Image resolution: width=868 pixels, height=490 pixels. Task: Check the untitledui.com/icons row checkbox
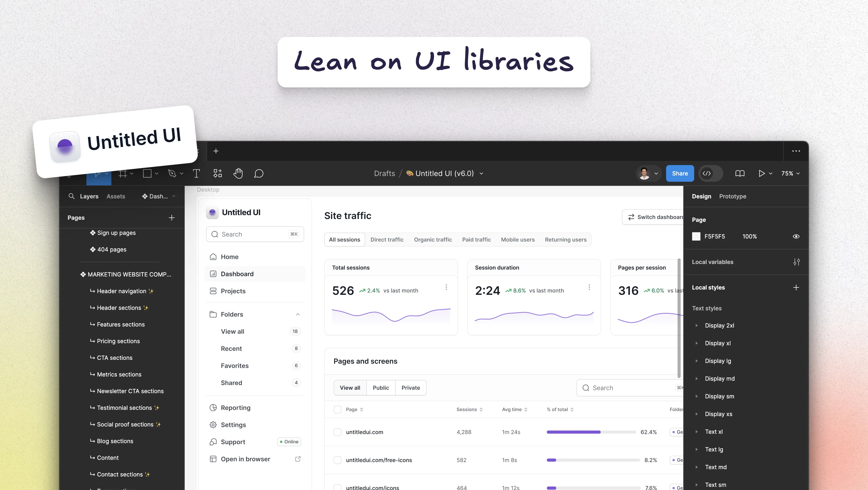[337, 488]
